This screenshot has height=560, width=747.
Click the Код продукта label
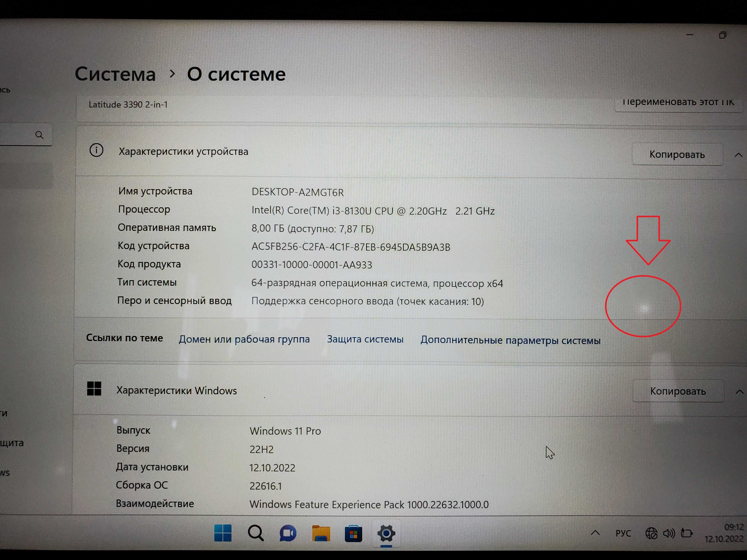coord(149,264)
